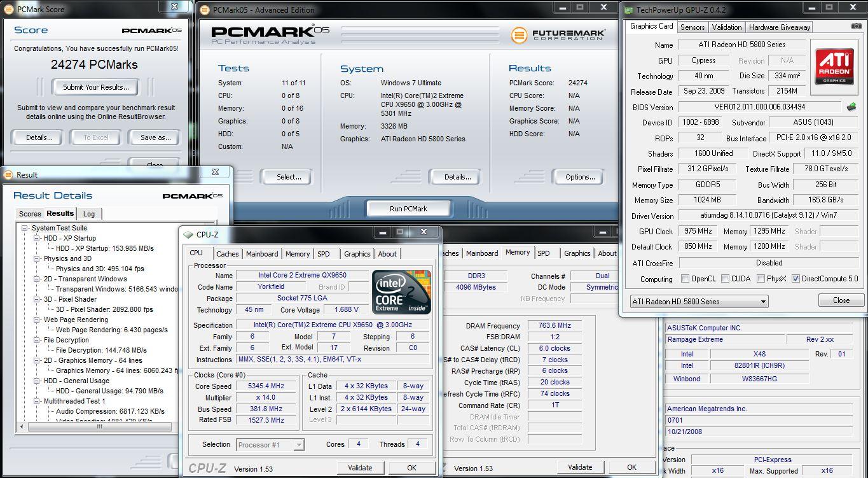
Task: Open the Graphics tab in rear CPU-Z window
Action: tap(577, 253)
